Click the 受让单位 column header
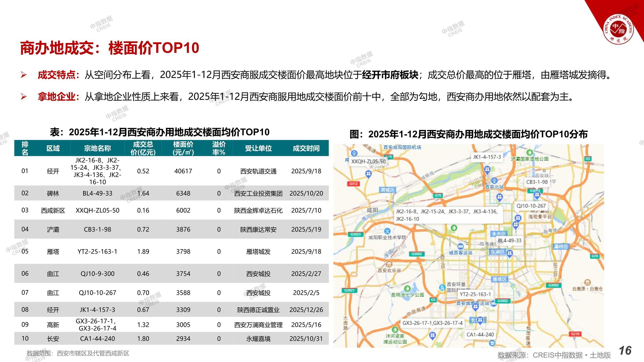 point(258,148)
